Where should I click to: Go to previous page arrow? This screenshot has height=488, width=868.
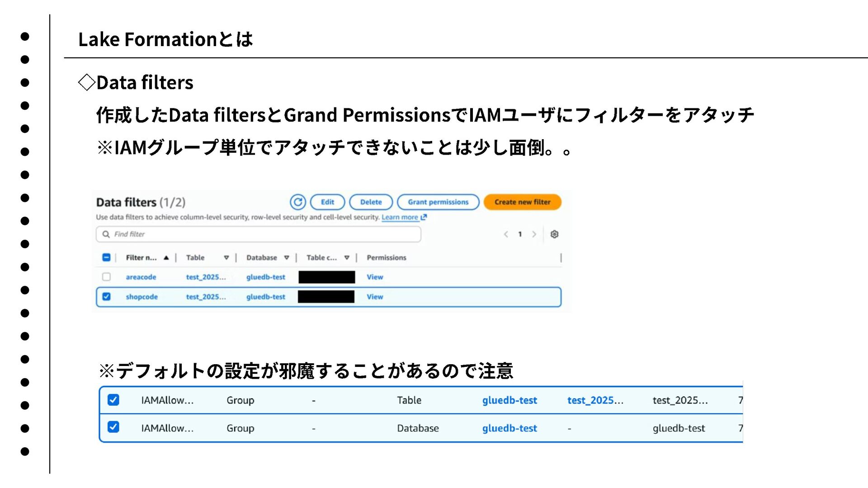point(506,234)
